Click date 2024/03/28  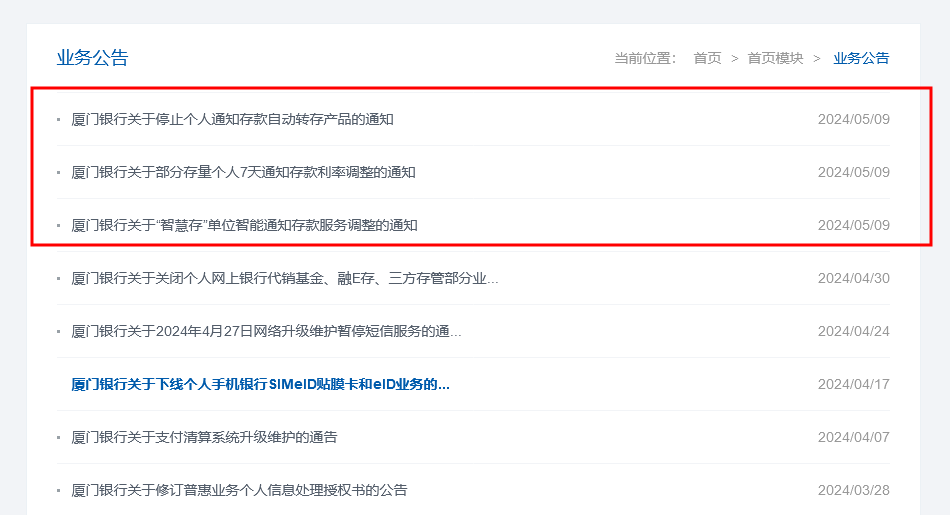854,490
